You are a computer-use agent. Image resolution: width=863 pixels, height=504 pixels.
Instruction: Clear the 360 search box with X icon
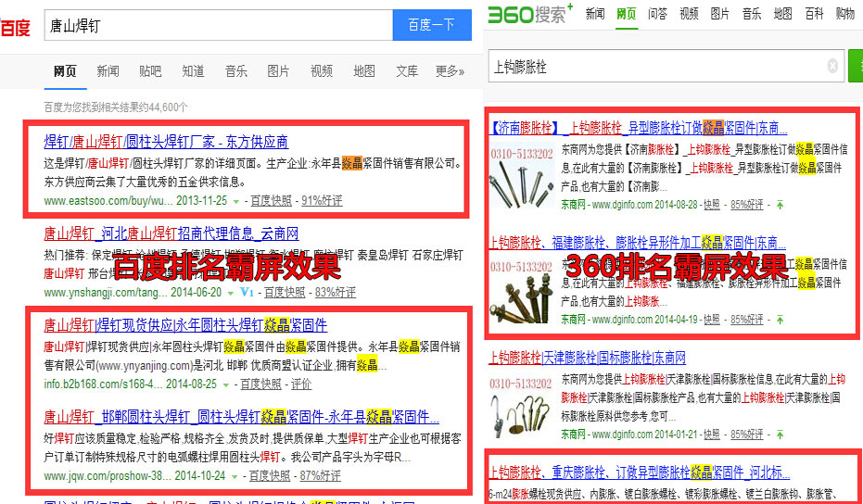pyautogui.click(x=831, y=66)
